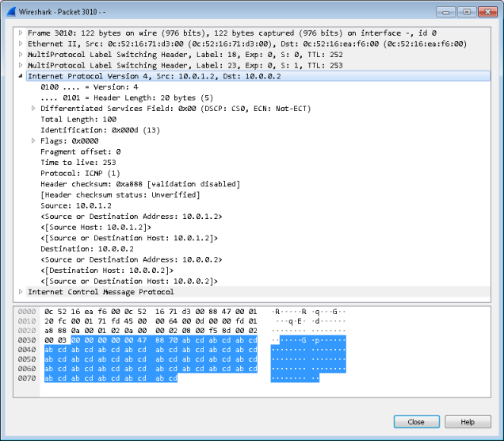Click the 'f5 8d' bytes in row 0020
Screen dimensions: 504x441
pyautogui.click(x=220, y=331)
